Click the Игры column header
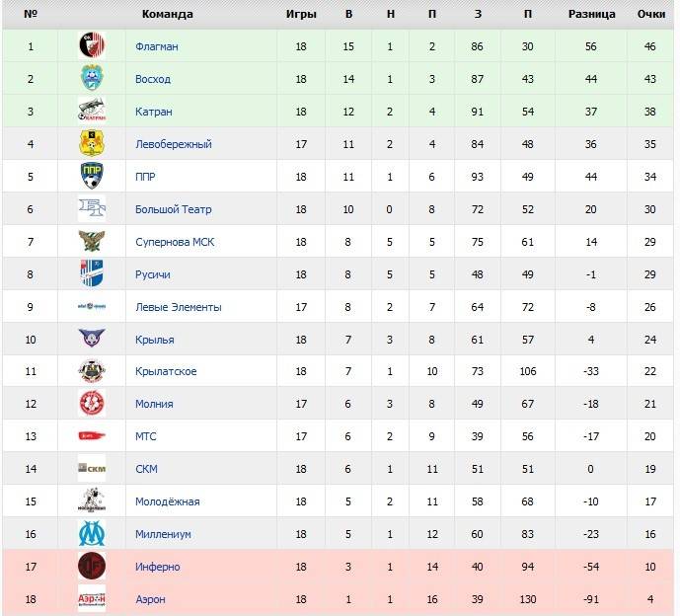 coord(301,14)
